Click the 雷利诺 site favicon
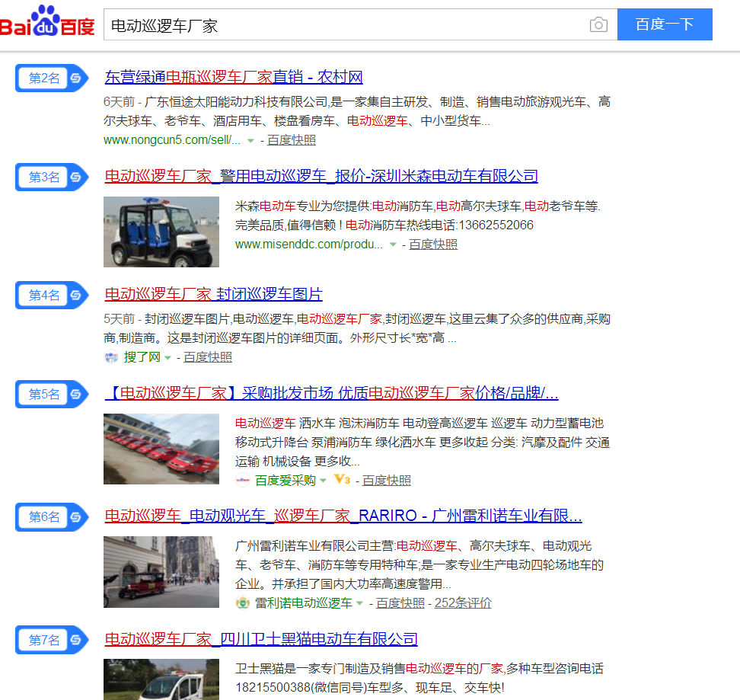740x700 pixels. (243, 603)
